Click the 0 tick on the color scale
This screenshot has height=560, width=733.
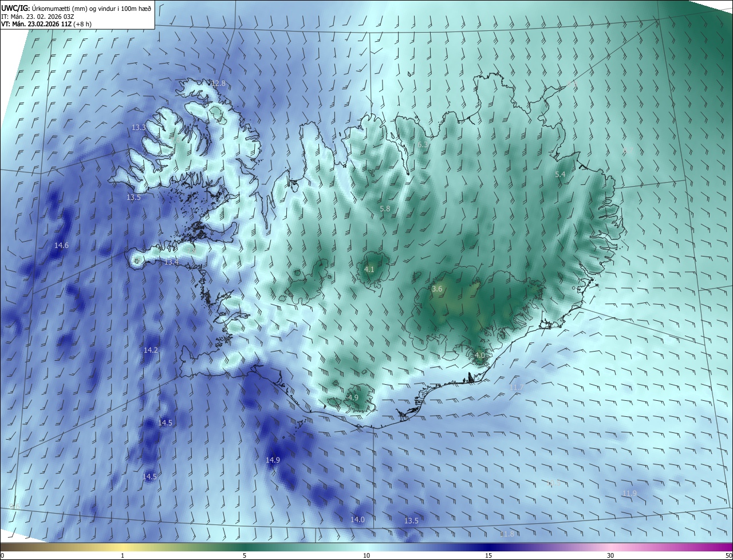click(x=2, y=555)
